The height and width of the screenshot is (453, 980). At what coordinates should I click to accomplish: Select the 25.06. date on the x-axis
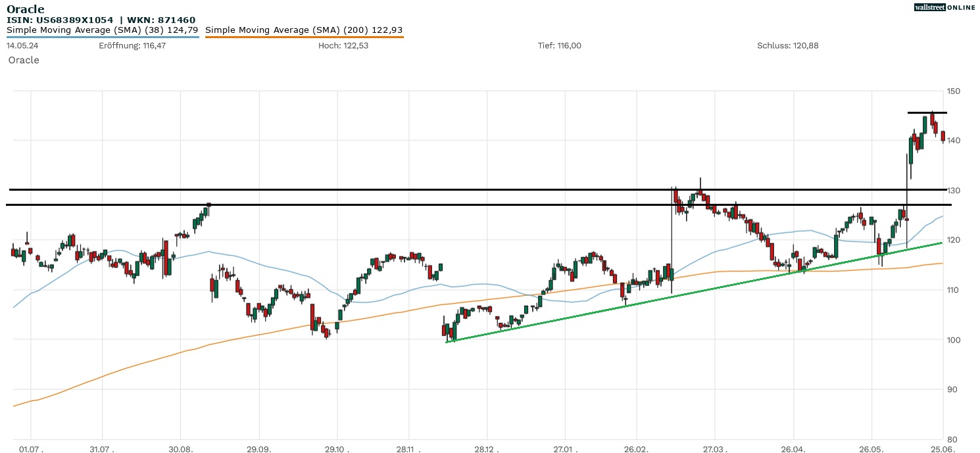point(943,448)
